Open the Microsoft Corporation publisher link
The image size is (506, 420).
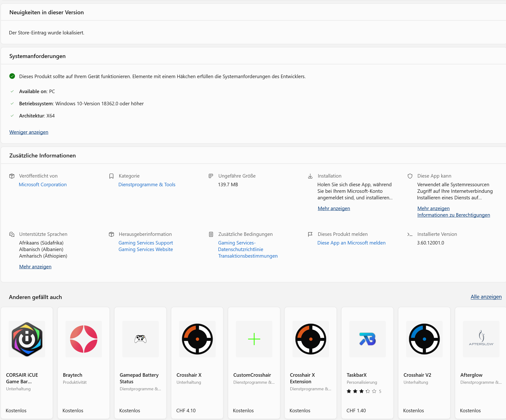coord(43,184)
